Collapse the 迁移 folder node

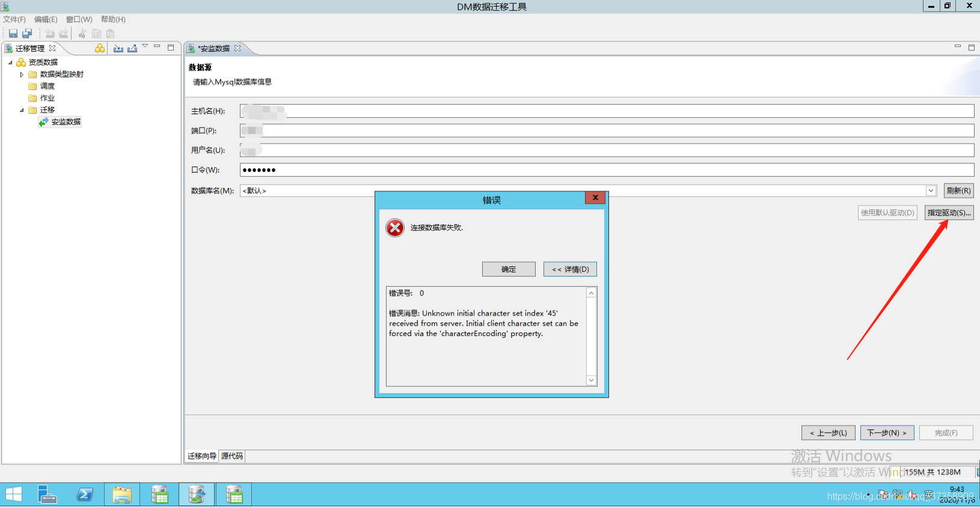(22, 110)
